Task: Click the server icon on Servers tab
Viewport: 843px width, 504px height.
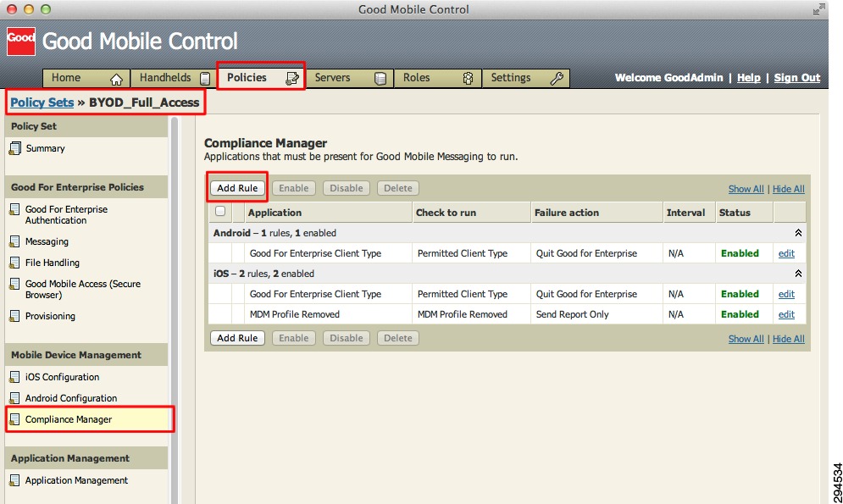Action: point(380,79)
